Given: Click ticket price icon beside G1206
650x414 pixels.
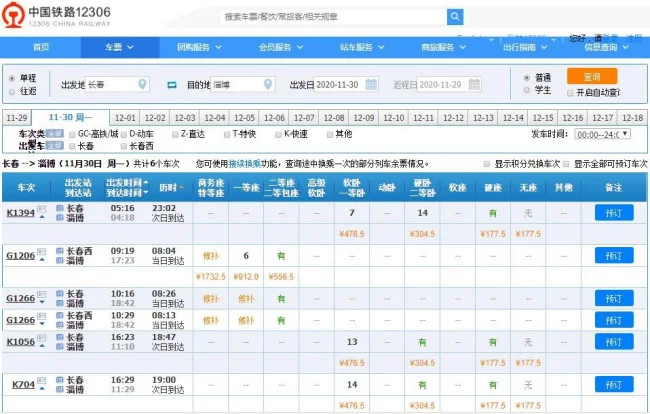Looking at the screenshot, I should click(x=41, y=251).
